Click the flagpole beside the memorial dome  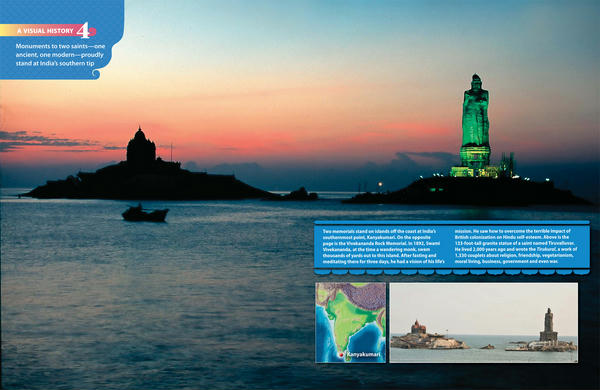171,153
